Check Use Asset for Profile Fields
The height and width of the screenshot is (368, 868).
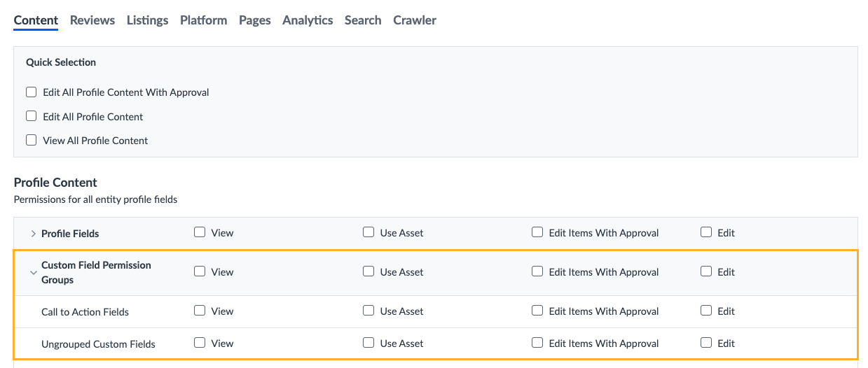368,232
